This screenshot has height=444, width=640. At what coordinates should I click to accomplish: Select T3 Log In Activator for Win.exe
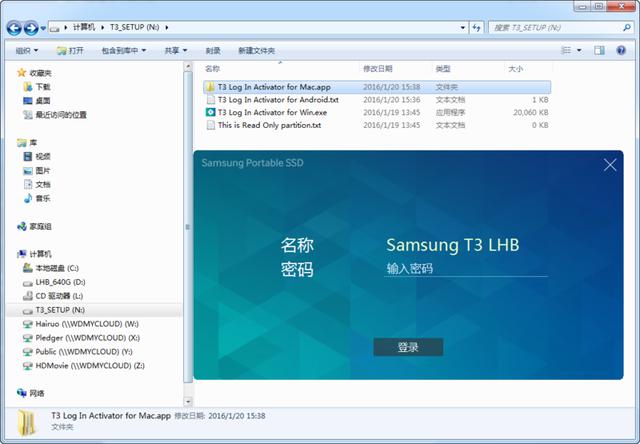pyautogui.click(x=377, y=112)
